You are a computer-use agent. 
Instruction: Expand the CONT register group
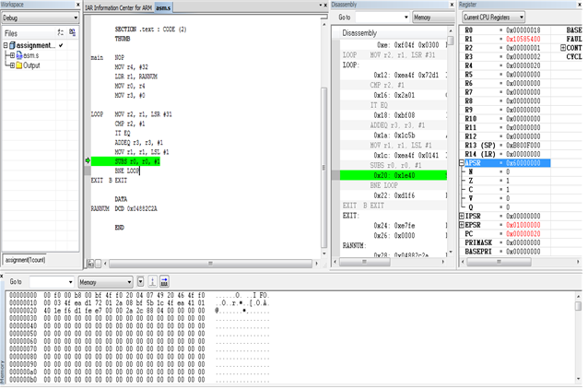(563, 48)
